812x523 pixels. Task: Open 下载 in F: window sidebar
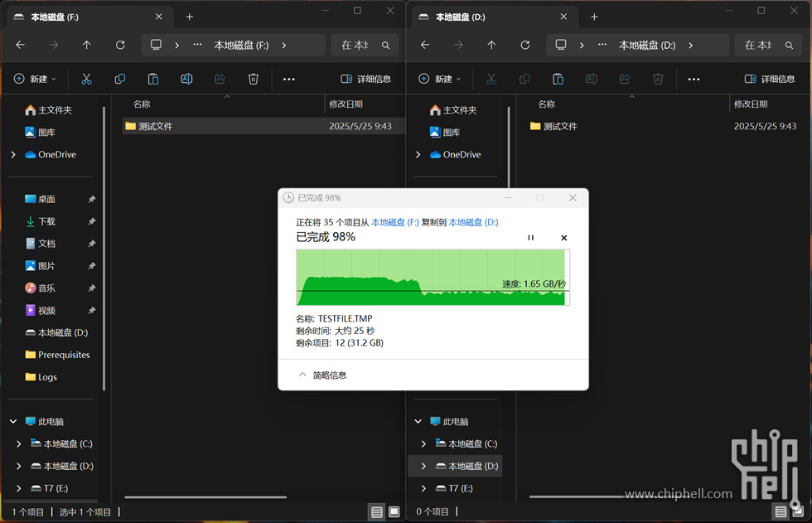coord(41,221)
